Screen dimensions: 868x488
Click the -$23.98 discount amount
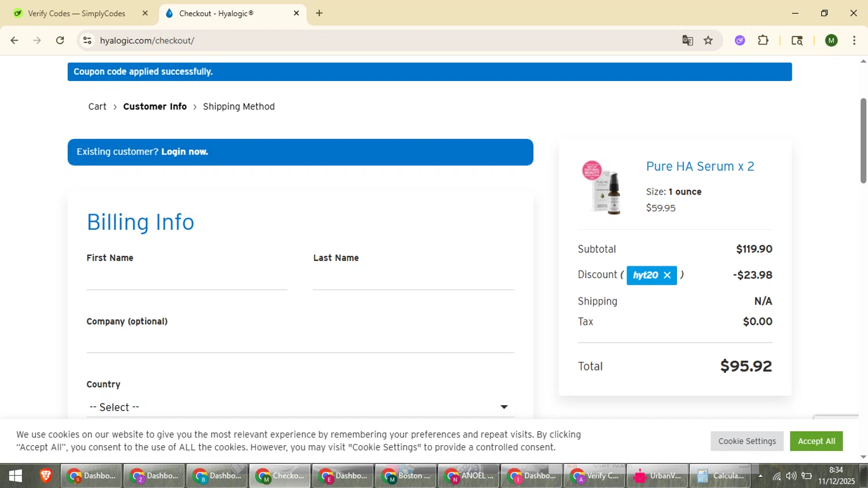tap(752, 275)
